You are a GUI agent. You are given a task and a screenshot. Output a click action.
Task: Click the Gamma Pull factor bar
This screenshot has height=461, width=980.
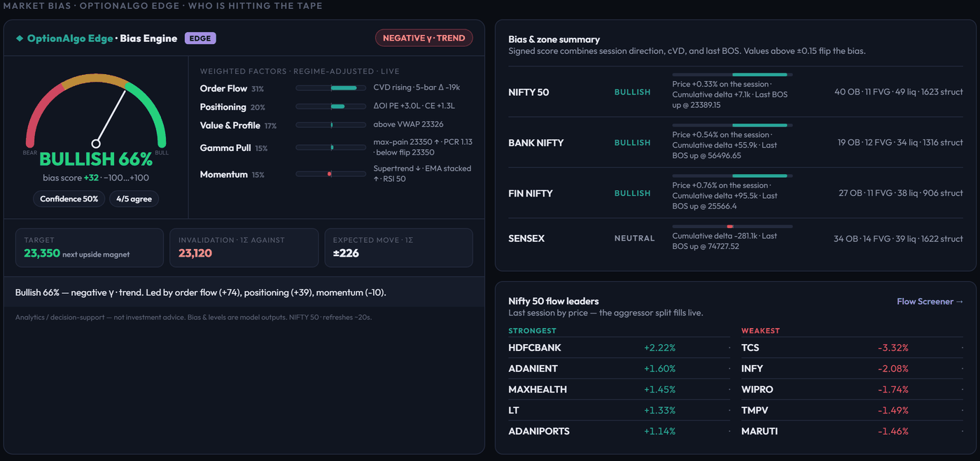[331, 148]
